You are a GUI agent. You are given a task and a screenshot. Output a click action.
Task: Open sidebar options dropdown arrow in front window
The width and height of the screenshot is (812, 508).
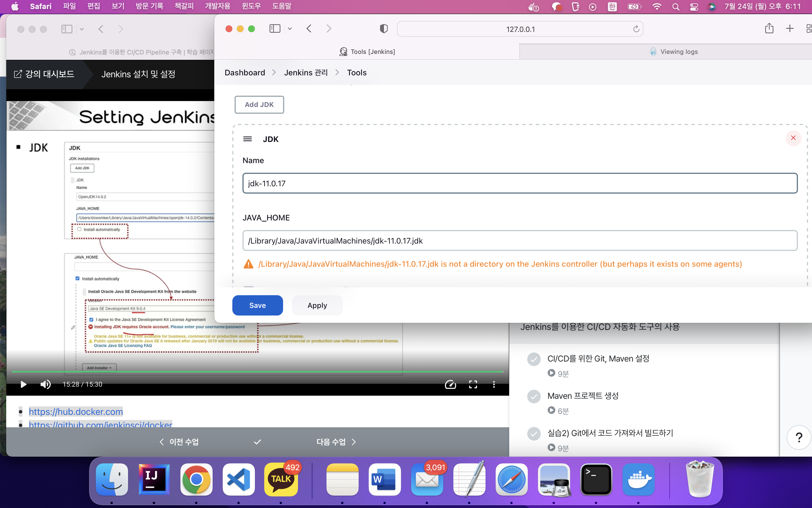[x=290, y=29]
